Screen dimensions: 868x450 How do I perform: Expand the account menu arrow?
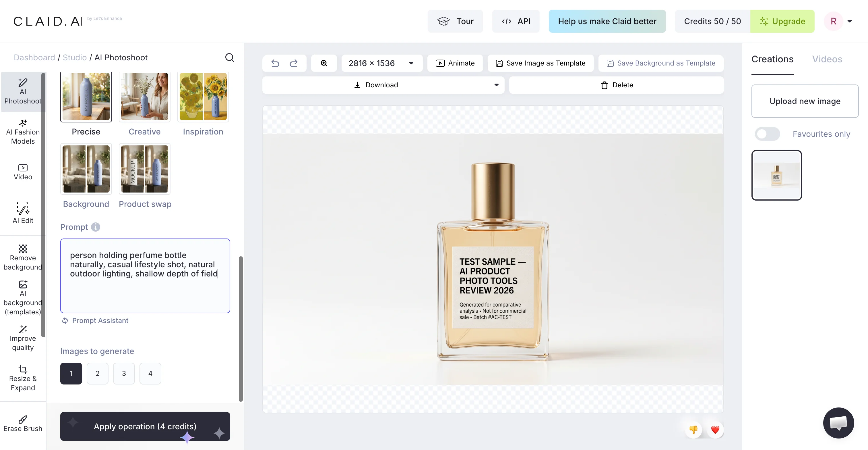[x=849, y=21]
